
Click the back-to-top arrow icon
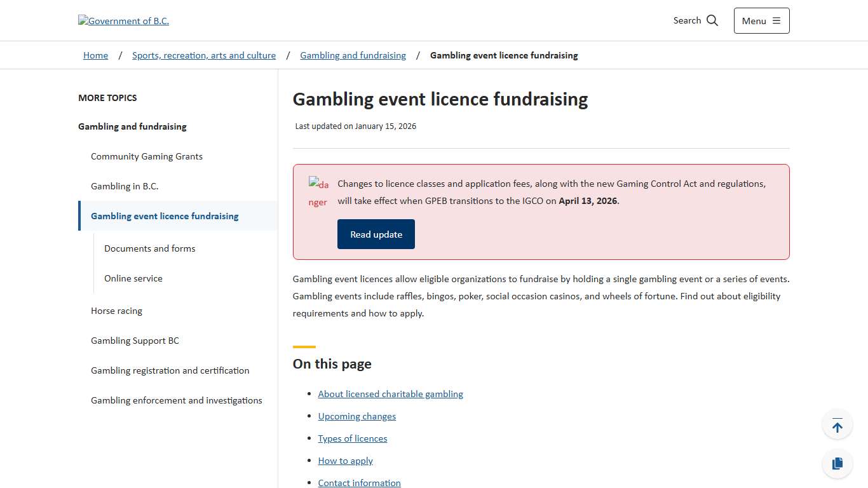tap(837, 424)
